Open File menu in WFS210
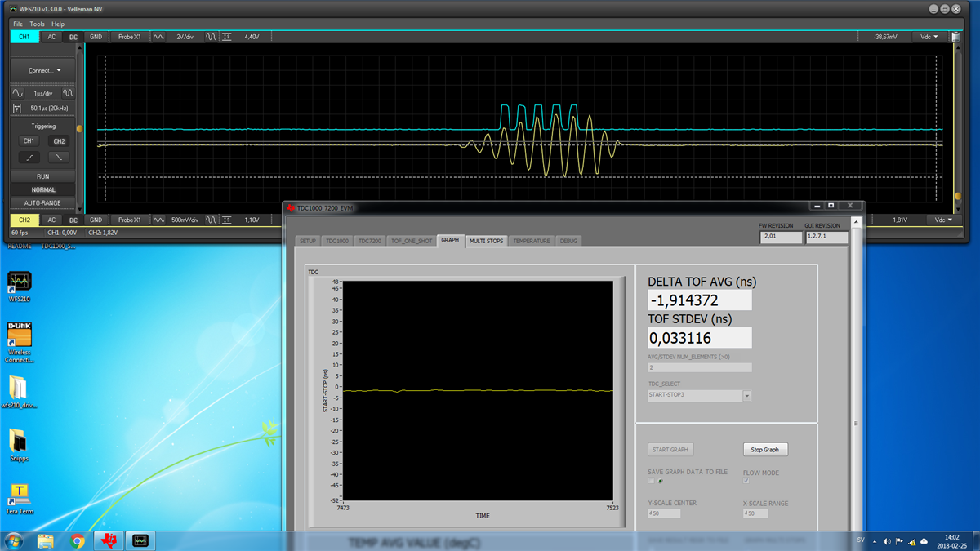980x551 pixels. 18,24
